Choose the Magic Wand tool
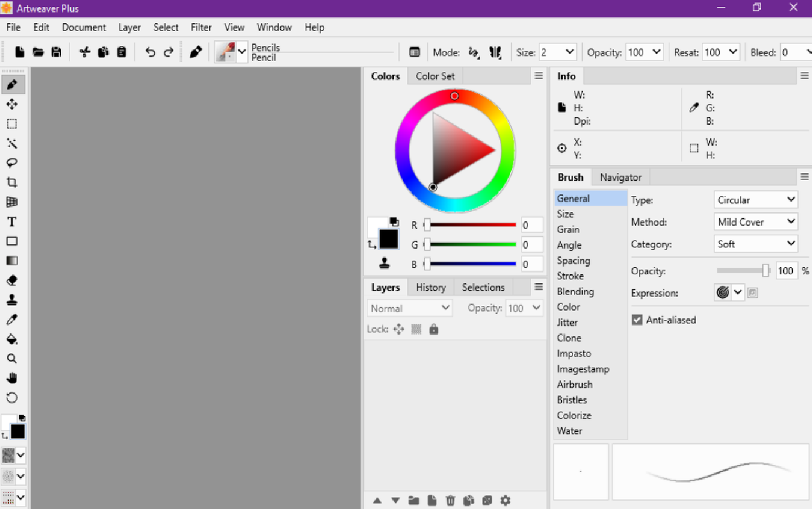 click(12, 143)
